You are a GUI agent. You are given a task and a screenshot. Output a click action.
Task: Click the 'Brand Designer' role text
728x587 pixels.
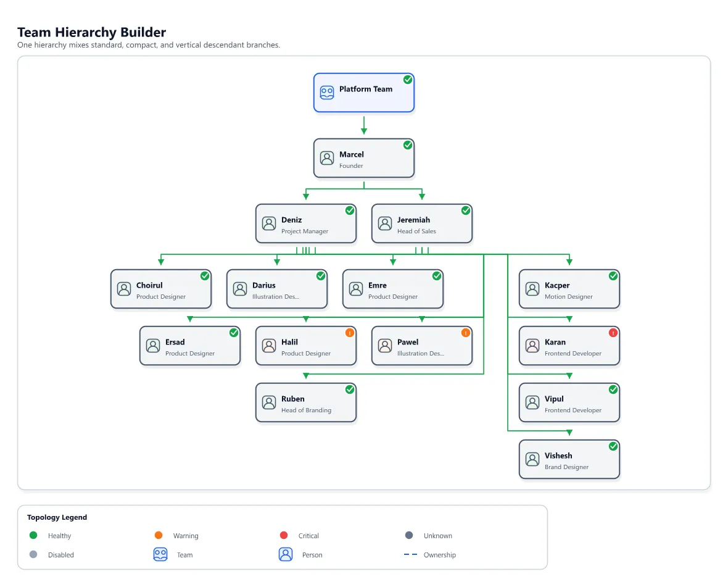click(x=566, y=467)
